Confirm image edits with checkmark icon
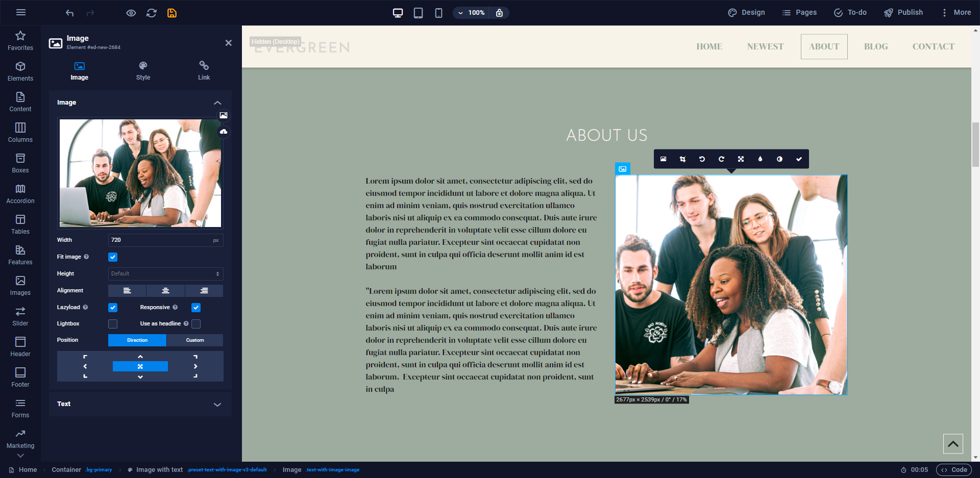Screen dimensions: 980x478 [799, 159]
